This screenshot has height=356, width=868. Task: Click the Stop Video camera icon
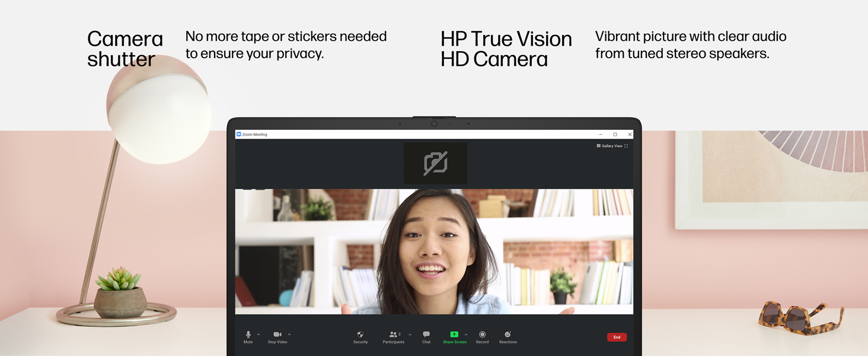click(277, 334)
